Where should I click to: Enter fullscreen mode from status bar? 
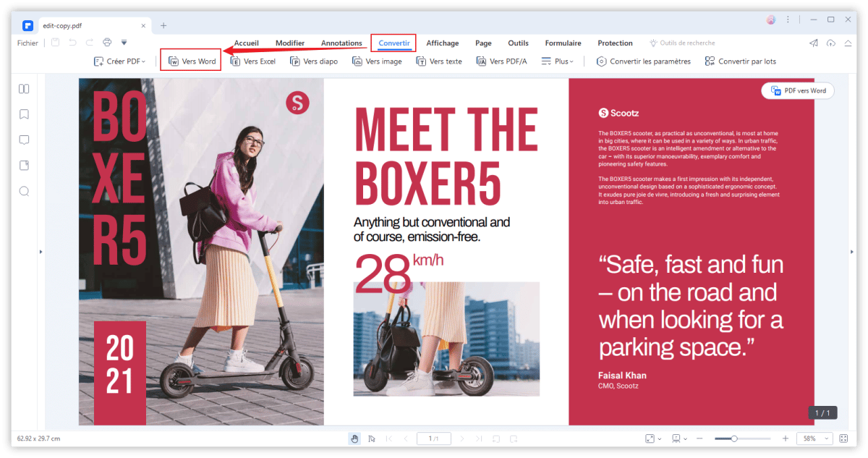844,438
